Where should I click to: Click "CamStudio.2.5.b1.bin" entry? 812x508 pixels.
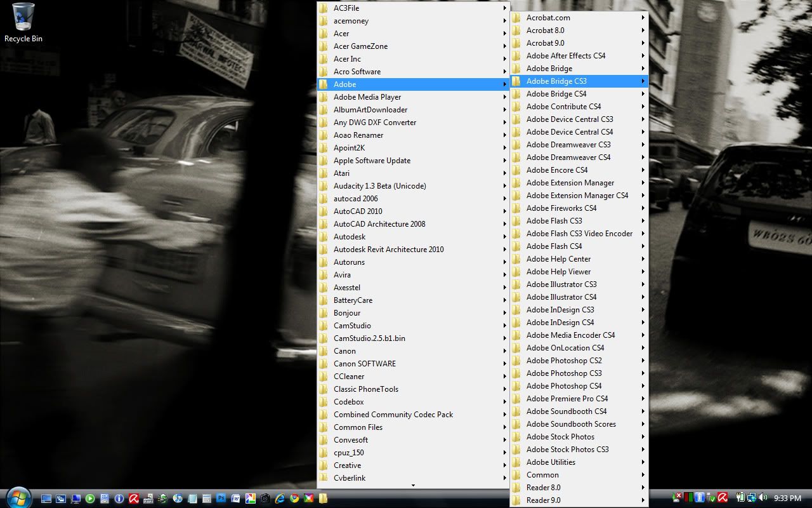tap(414, 338)
